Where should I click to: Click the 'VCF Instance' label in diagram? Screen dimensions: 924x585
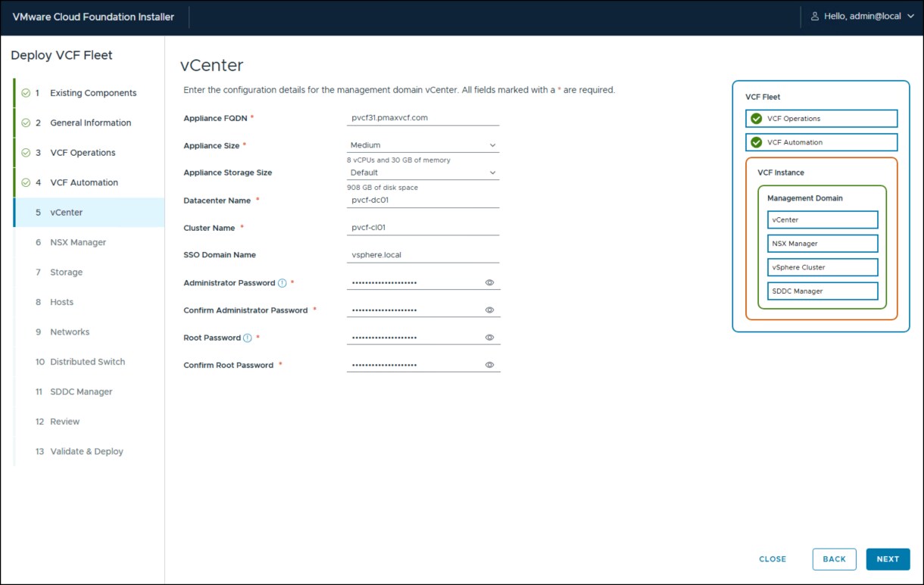tap(781, 173)
